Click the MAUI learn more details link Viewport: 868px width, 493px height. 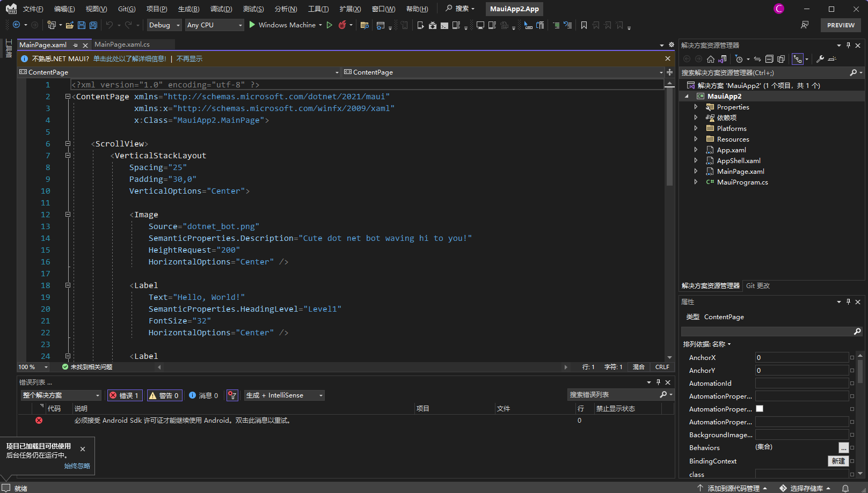point(130,59)
